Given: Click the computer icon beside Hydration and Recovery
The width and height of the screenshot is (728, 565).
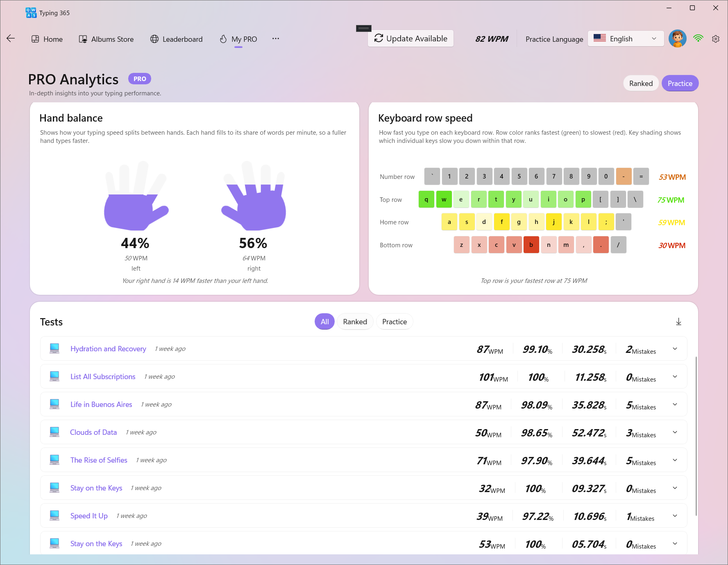Looking at the screenshot, I should coord(54,348).
